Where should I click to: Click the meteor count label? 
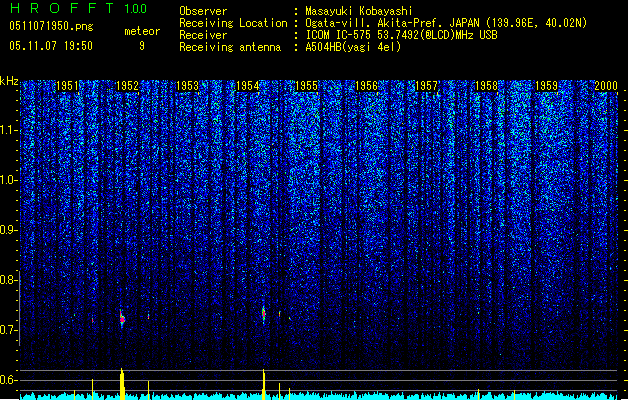pos(142,31)
